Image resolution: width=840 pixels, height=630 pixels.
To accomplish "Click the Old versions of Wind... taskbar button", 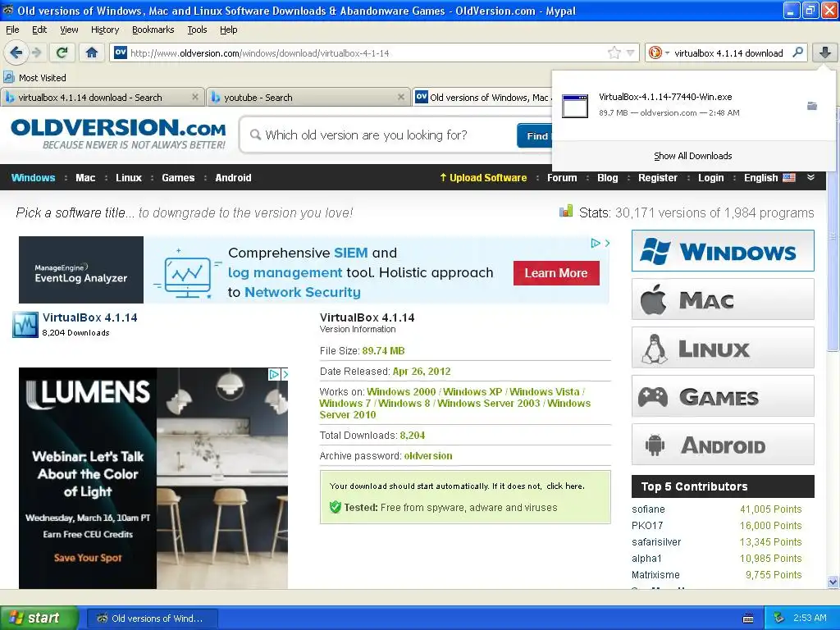I will pyautogui.click(x=152, y=619).
